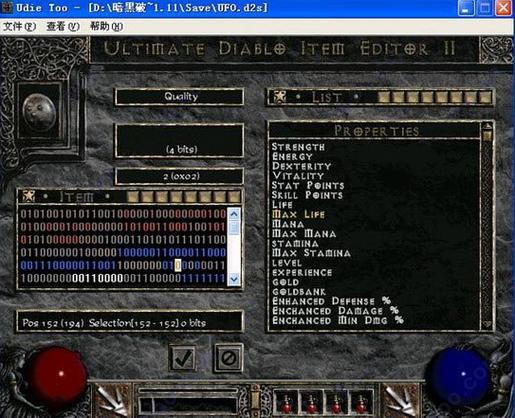The width and height of the screenshot is (515, 418).
Task: Click the first red potion belt slot
Action: click(286, 402)
